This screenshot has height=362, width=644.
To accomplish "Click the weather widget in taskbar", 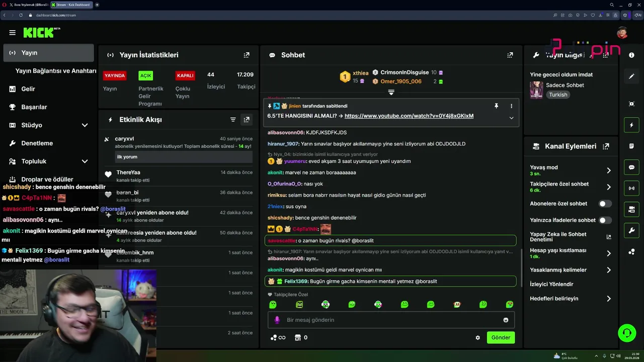I will [x=566, y=356].
